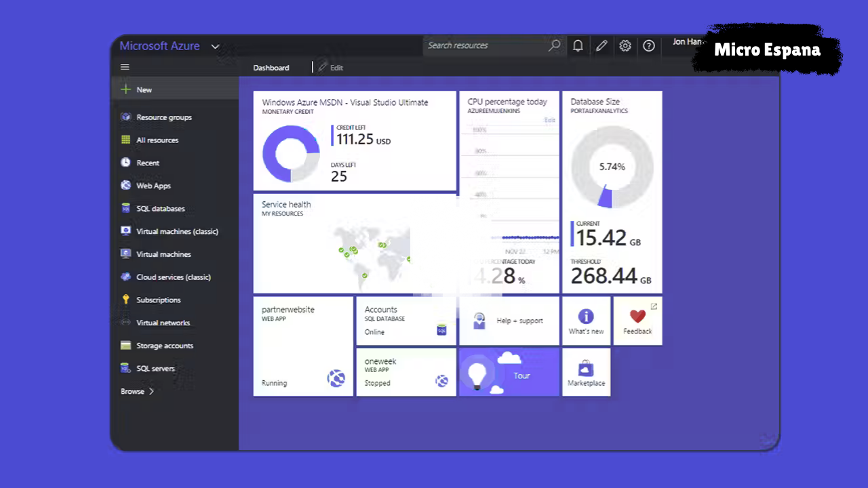Open the Tour tile with lightbulb

[x=509, y=372]
